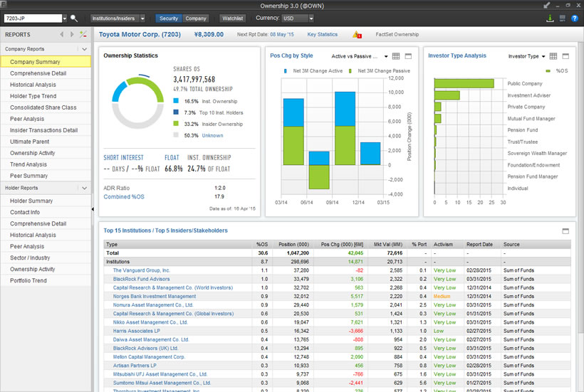Screen dimensions: 584x392
Task: Maximize the Top 15 Institutions panel
Action: coord(565,231)
